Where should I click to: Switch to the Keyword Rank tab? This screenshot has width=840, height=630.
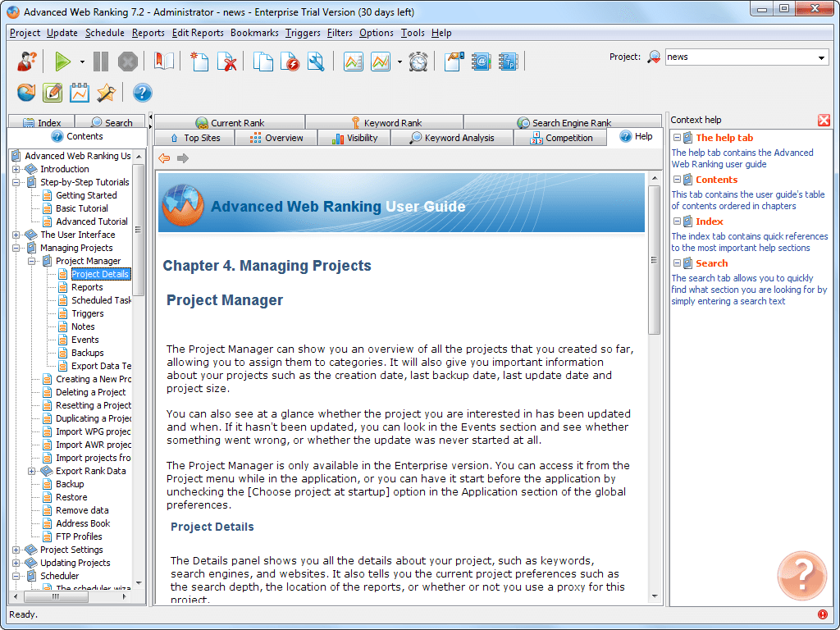coord(385,123)
